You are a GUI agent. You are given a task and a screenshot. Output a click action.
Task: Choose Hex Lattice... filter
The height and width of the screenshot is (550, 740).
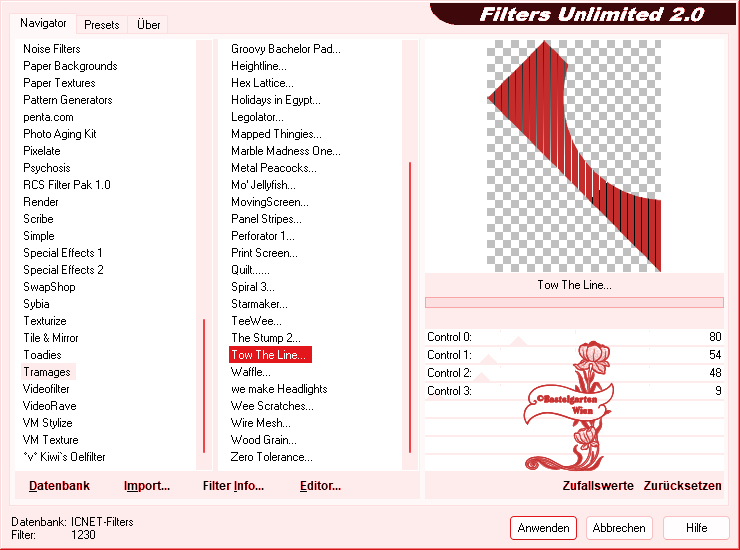pyautogui.click(x=262, y=83)
